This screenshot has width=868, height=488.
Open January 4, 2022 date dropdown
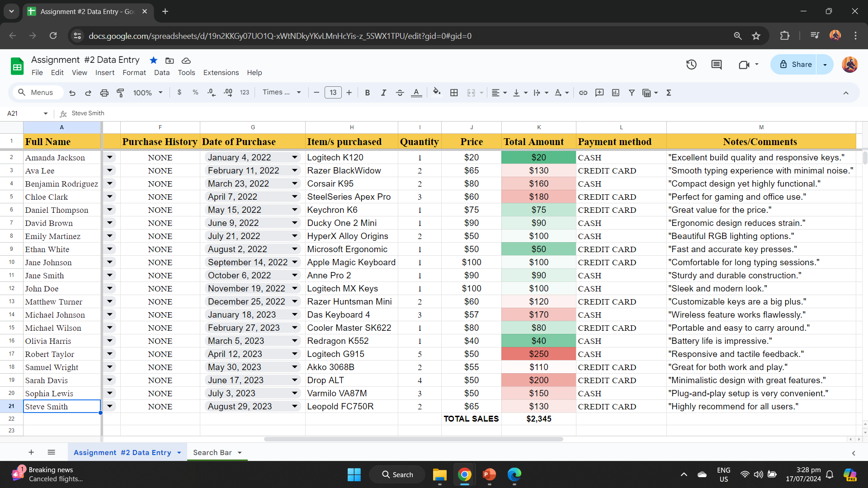[294, 157]
